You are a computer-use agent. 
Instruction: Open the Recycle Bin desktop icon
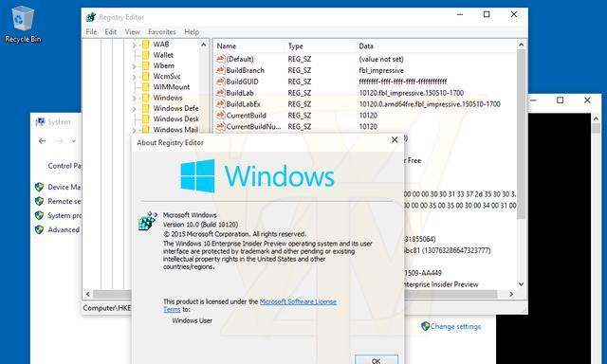[x=23, y=24]
